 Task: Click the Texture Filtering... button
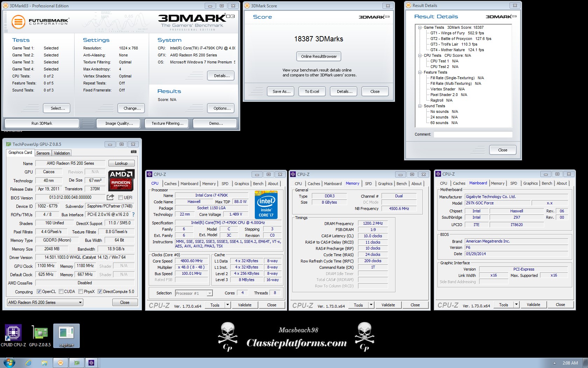point(167,123)
